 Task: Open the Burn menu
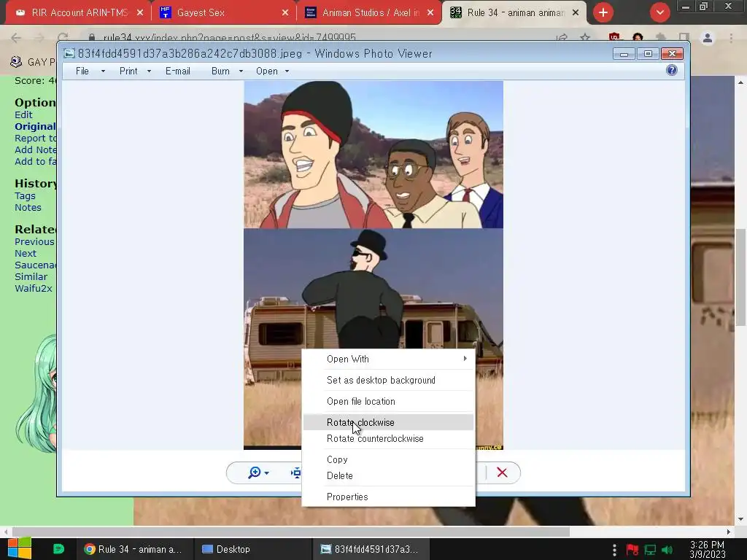coord(220,71)
